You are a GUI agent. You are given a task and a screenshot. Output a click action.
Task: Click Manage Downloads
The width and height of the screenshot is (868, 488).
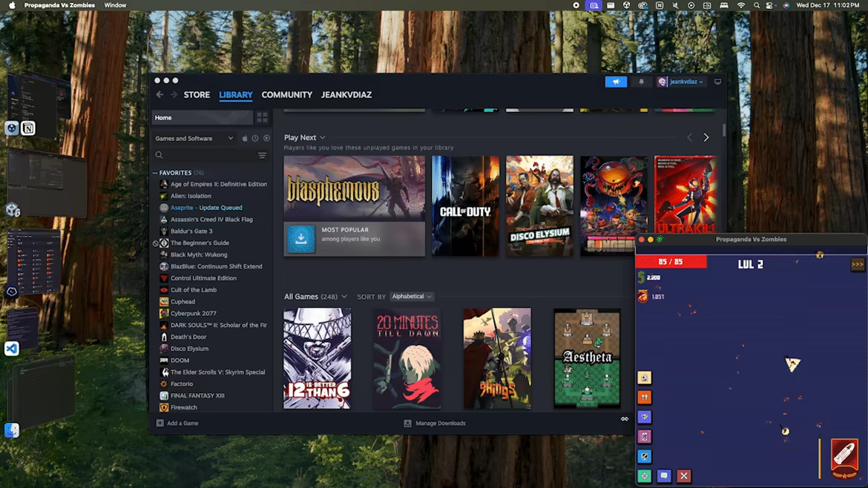[435, 423]
